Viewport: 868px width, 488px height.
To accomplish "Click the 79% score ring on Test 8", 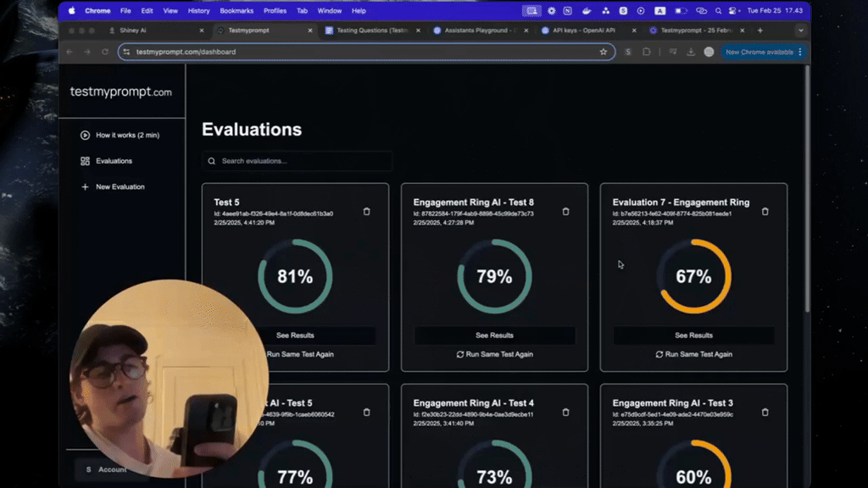I will pyautogui.click(x=494, y=277).
